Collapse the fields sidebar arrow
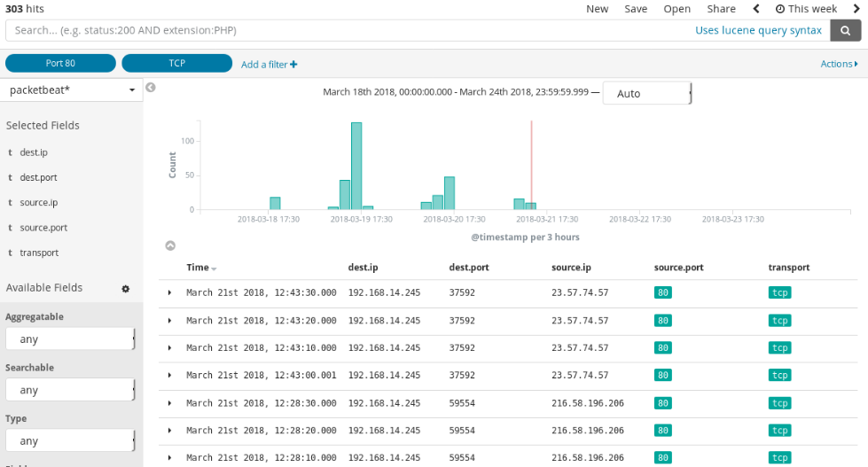 point(151,88)
